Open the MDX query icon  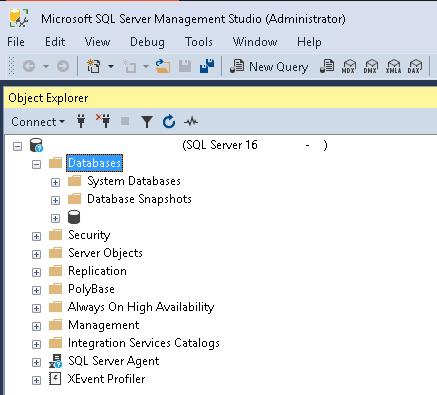point(349,66)
